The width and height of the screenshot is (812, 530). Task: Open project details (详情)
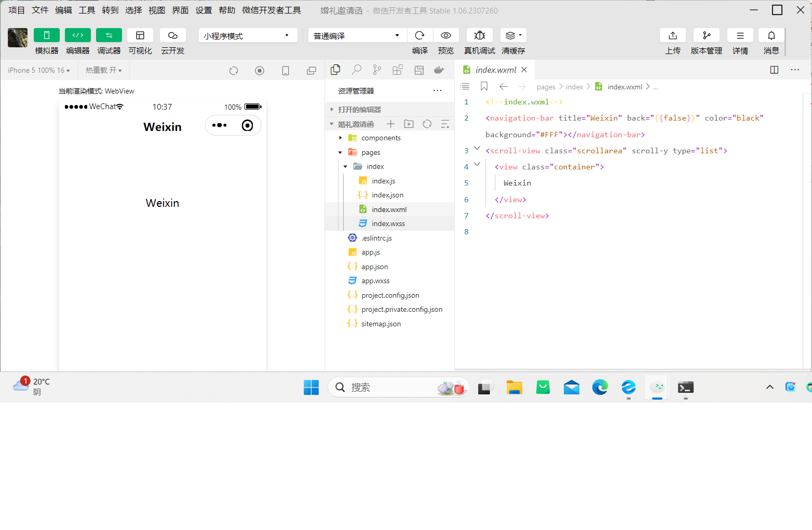point(740,35)
